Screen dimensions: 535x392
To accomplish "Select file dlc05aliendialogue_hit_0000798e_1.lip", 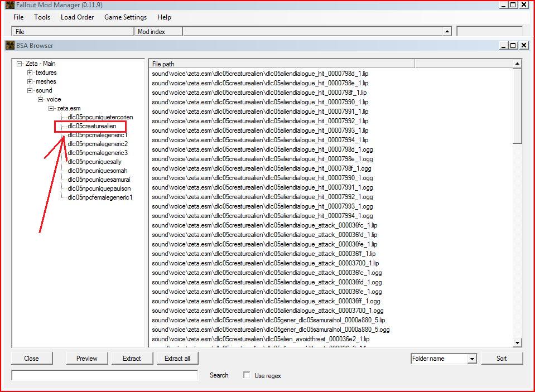I will click(x=261, y=83).
